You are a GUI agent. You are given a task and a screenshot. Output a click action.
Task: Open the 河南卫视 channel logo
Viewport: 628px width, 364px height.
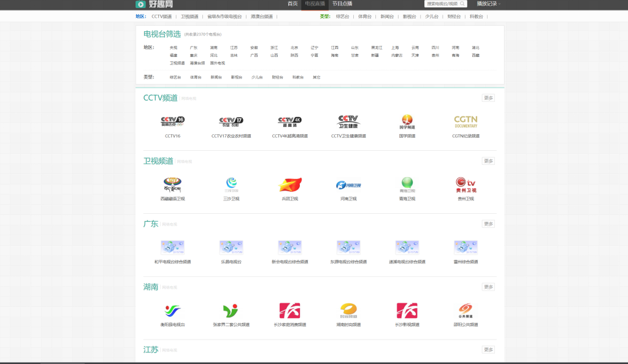[x=349, y=185]
